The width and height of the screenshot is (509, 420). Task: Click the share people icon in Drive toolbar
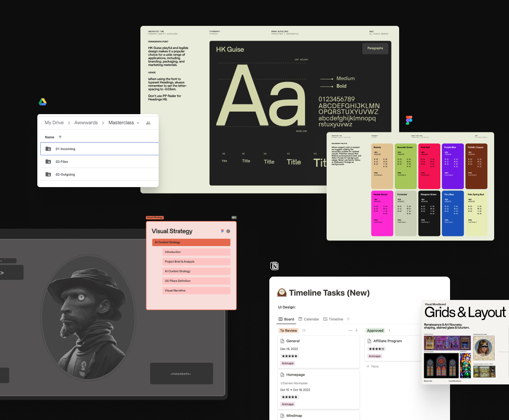coord(148,122)
